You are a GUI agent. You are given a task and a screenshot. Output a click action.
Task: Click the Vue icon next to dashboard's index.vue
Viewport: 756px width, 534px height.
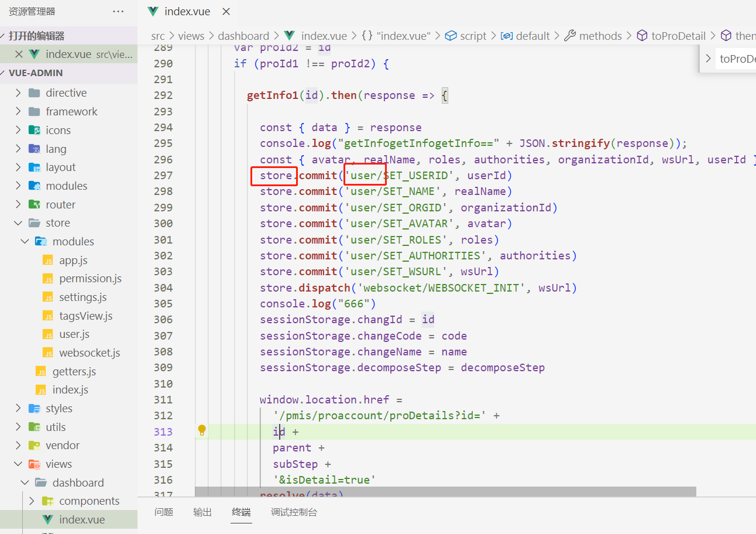click(x=46, y=519)
